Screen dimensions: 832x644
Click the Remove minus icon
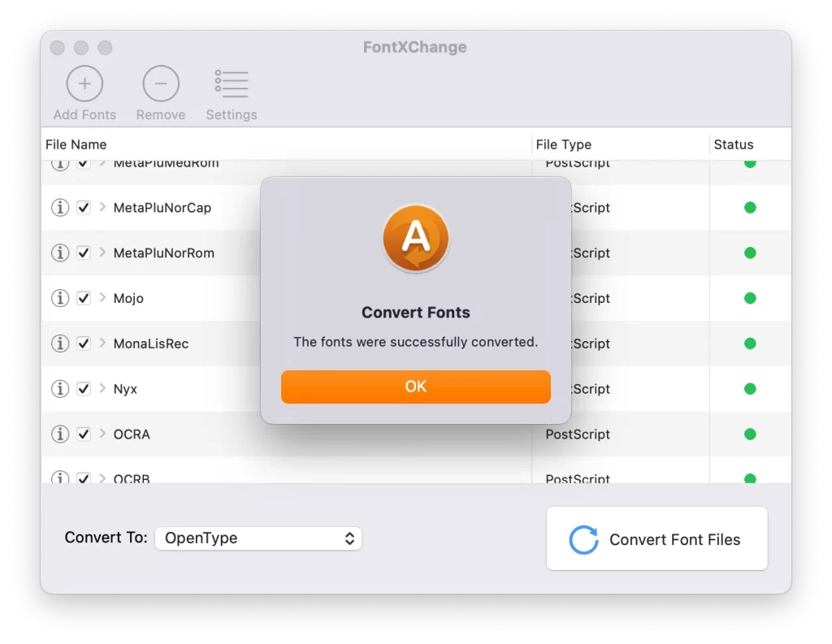tap(160, 83)
